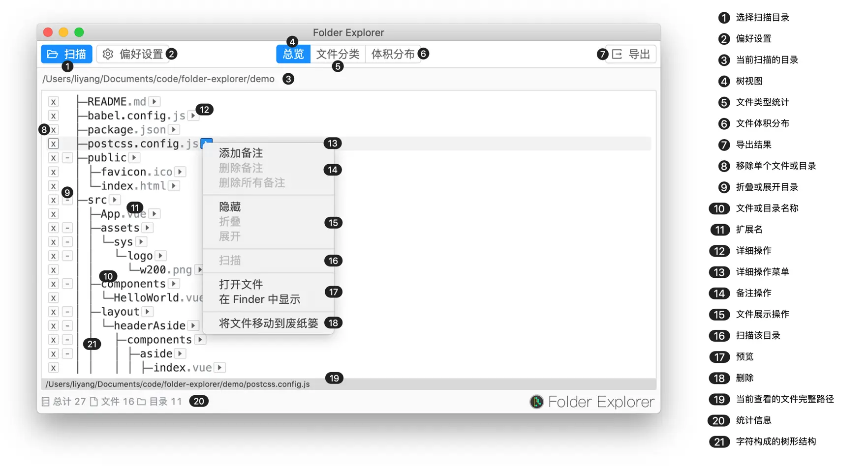
Task: Click the Folder Explorer logo icon
Action: click(x=536, y=402)
